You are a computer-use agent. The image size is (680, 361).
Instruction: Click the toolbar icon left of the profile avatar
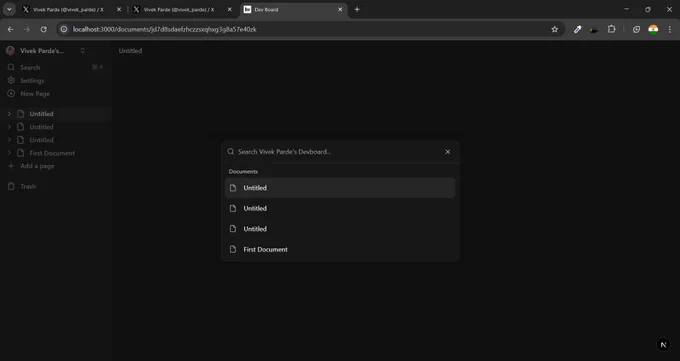tap(636, 30)
